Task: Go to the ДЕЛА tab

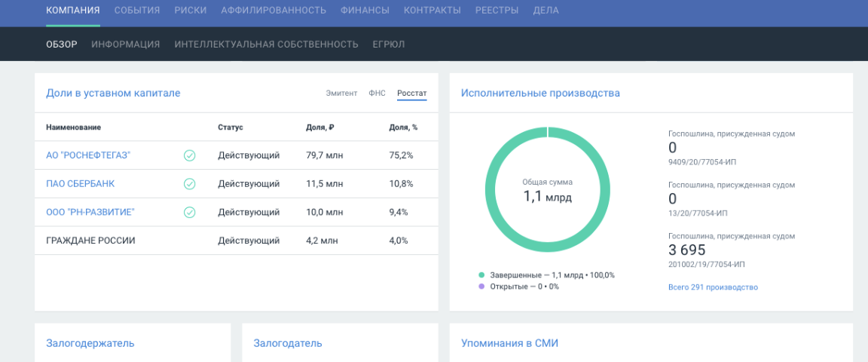Action: (x=546, y=10)
